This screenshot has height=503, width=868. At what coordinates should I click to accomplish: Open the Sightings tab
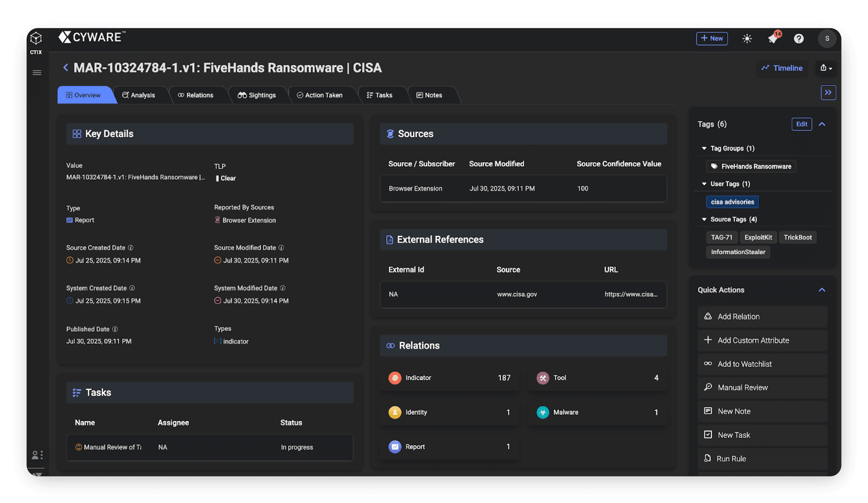257,95
